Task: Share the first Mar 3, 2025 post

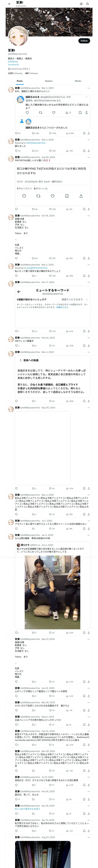Action: pos(89,133)
